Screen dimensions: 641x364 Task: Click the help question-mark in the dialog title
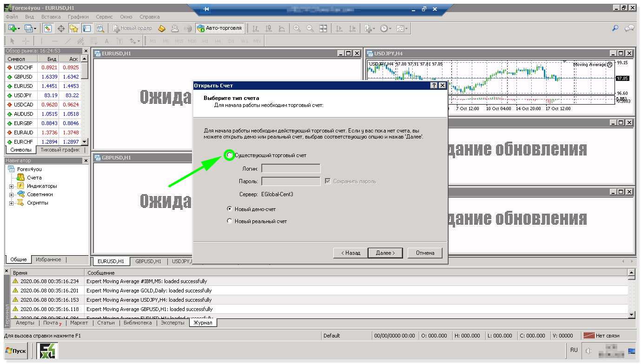click(434, 86)
